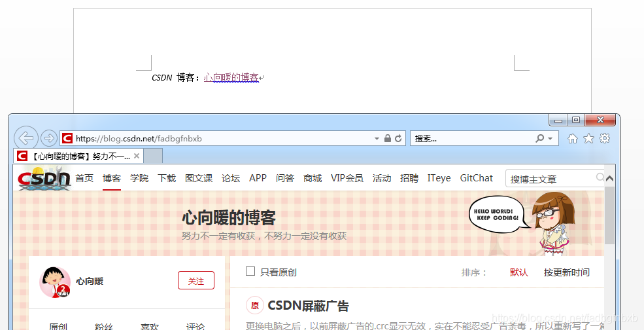This screenshot has width=644, height=330.
Task: Click the magnifier in 搜博主文章 box
Action: pos(600,177)
